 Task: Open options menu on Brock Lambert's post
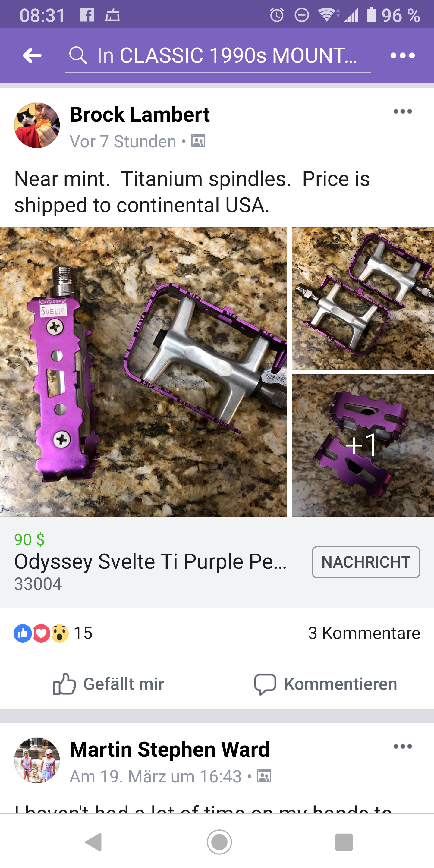click(403, 112)
